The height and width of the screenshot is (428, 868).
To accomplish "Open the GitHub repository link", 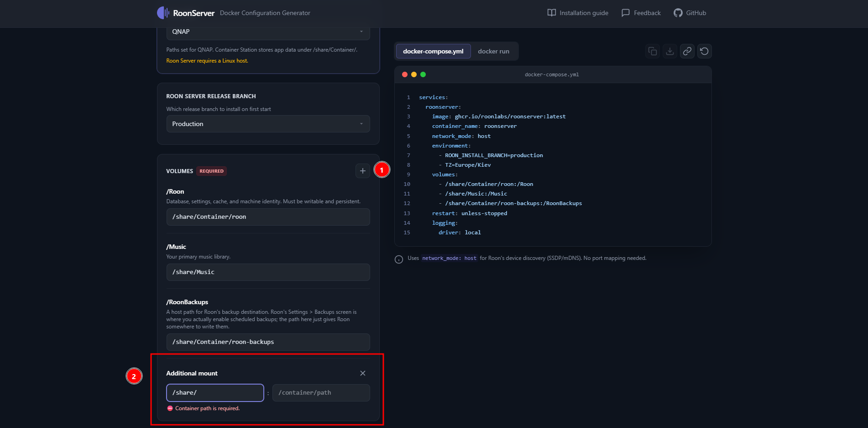I will (690, 13).
